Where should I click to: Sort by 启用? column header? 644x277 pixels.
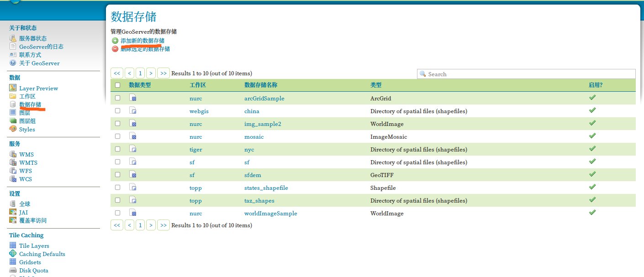click(x=596, y=85)
